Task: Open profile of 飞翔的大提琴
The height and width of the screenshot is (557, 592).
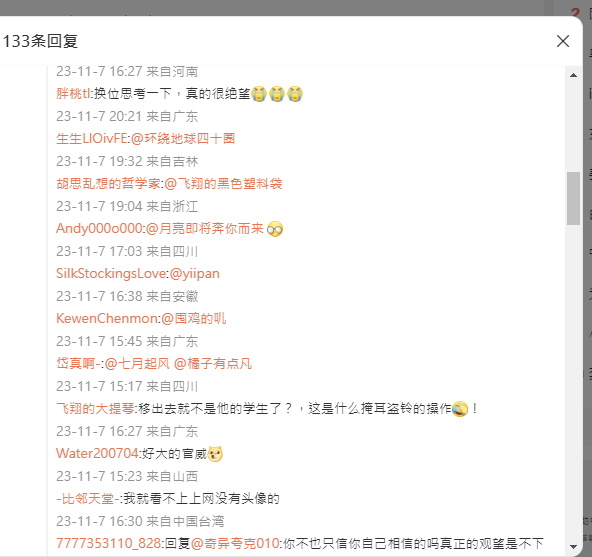Action: click(x=95, y=408)
